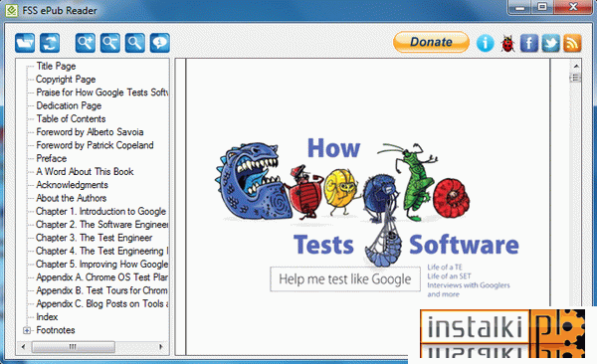The width and height of the screenshot is (597, 364).
Task: Click the FSS ePub Reader title bar icon
Action: point(11,10)
